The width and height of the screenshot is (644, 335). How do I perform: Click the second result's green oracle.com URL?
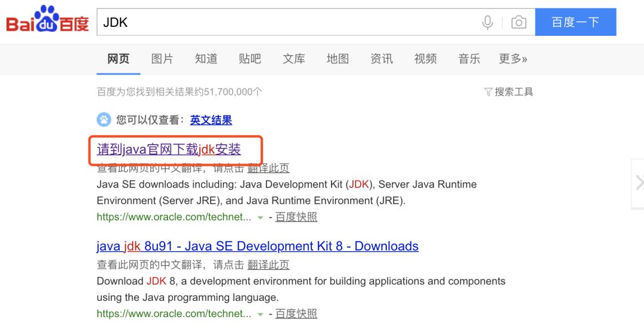pyautogui.click(x=174, y=314)
